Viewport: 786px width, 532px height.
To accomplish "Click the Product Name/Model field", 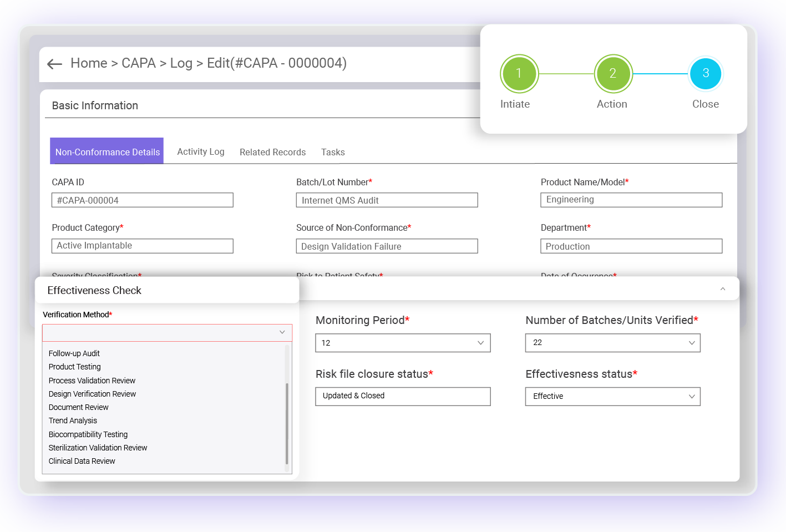I will [631, 200].
